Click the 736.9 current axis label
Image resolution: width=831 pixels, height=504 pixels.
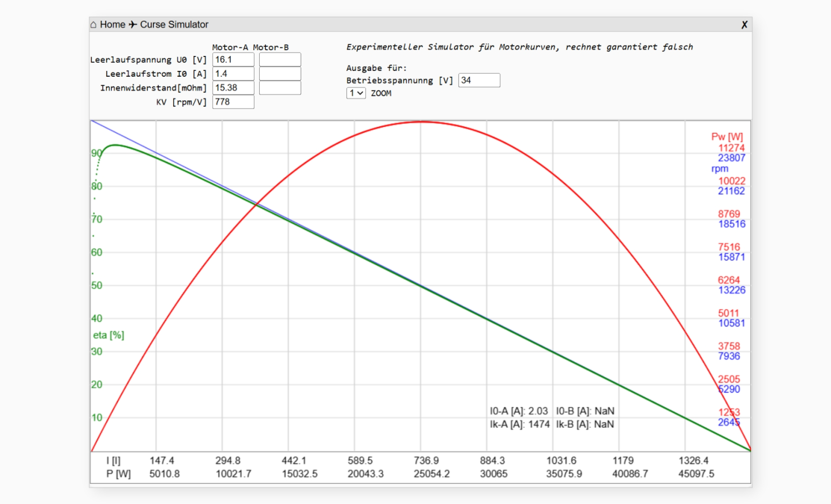tap(426, 461)
